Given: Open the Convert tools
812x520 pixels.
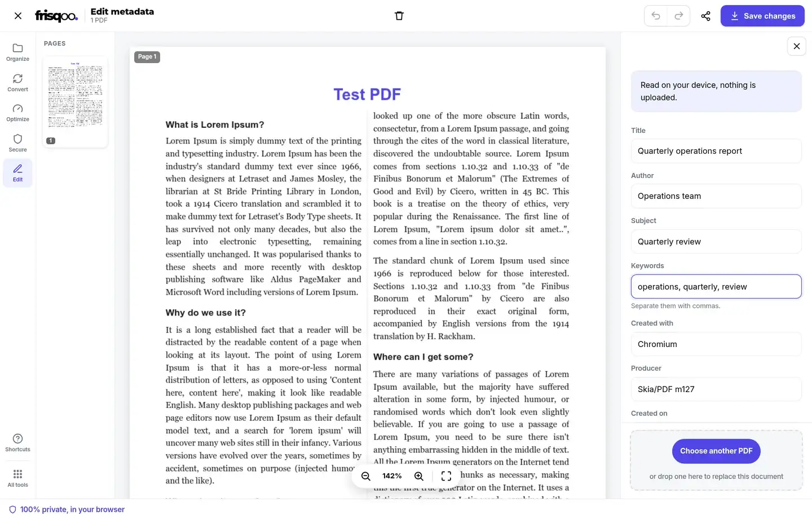Looking at the screenshot, I should click(18, 83).
